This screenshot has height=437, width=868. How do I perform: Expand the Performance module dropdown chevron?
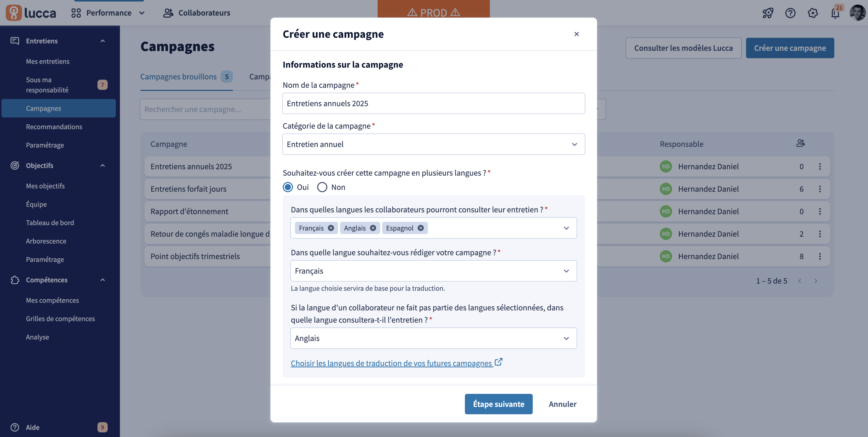click(142, 13)
